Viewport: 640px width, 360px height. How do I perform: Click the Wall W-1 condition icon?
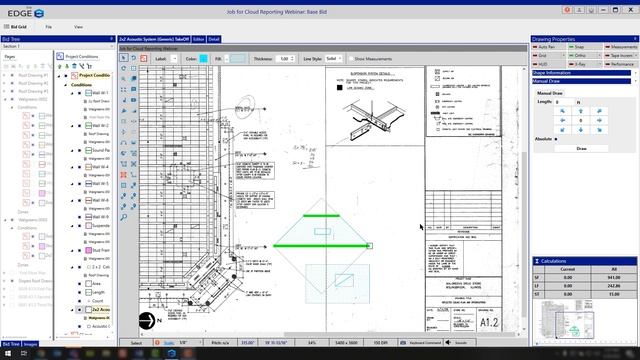tap(88, 93)
